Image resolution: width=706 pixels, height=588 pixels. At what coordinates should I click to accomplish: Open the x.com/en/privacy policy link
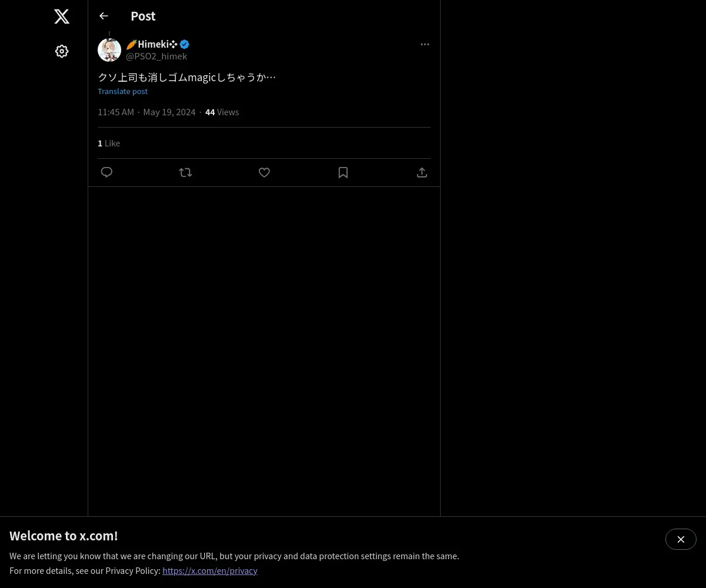click(x=210, y=570)
